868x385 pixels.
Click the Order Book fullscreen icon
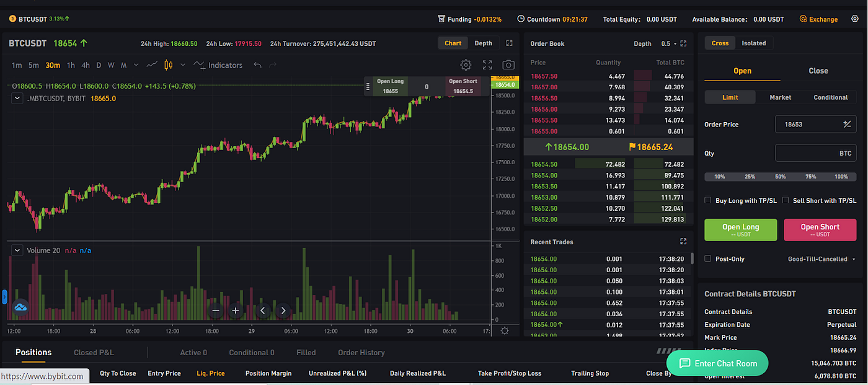[683, 43]
